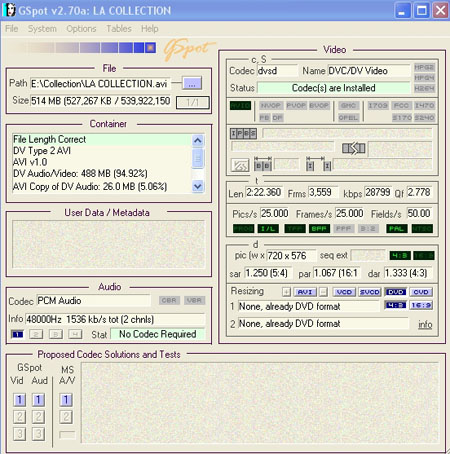
Task: Click the MPG4 indicator badge
Action: coord(424,78)
